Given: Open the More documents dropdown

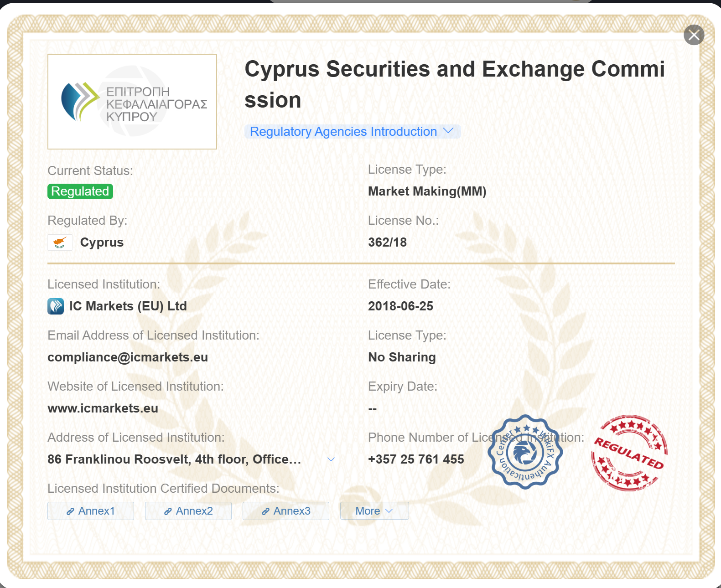Looking at the screenshot, I should pyautogui.click(x=374, y=511).
